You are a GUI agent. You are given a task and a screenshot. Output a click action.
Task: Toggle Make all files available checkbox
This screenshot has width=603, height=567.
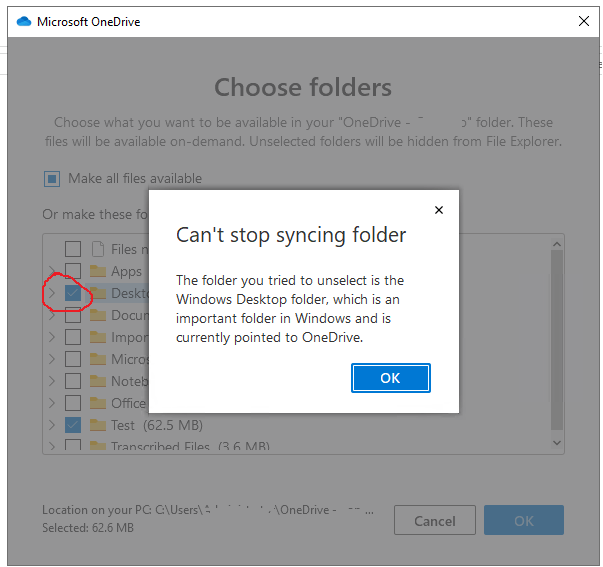52,179
